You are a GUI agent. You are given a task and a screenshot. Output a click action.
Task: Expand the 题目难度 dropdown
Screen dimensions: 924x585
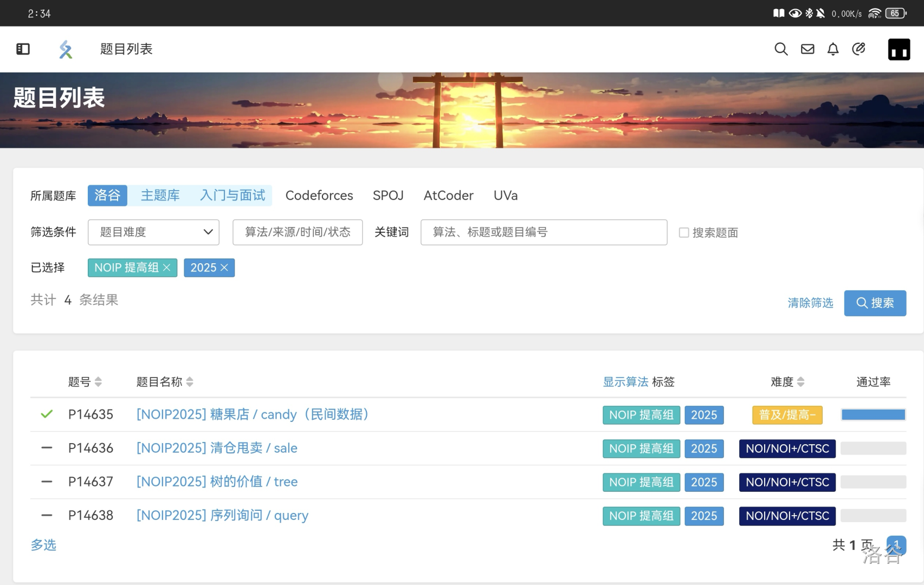click(x=153, y=232)
